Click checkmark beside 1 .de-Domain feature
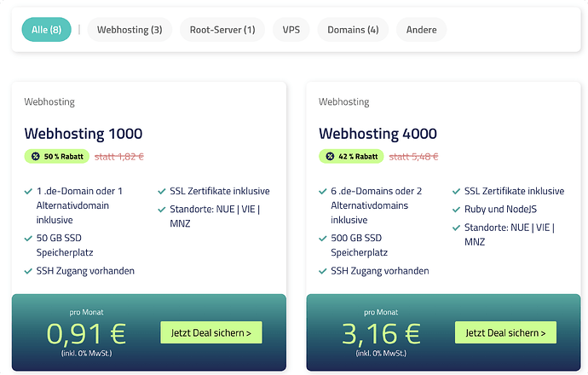This screenshot has width=588, height=375. click(x=29, y=191)
